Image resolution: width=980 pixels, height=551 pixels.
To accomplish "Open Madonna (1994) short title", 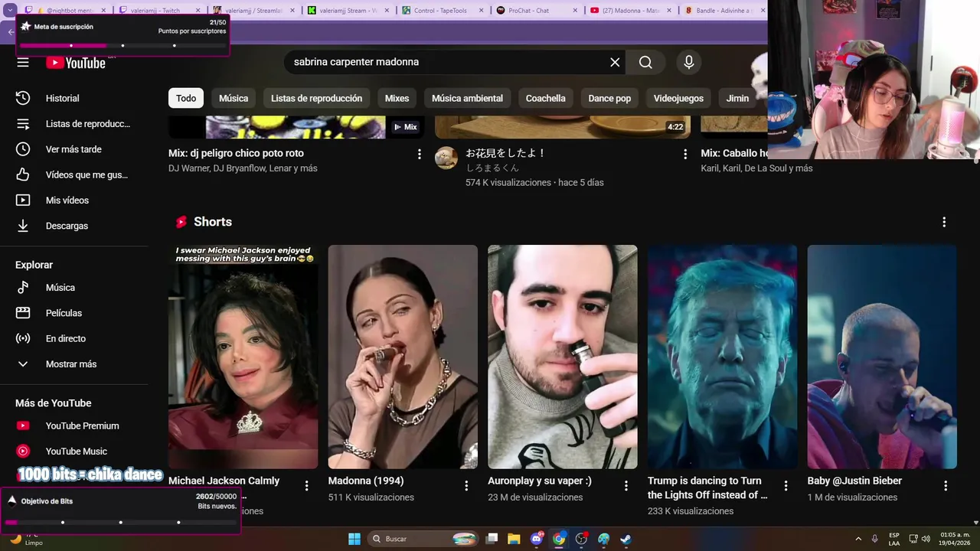I will coord(366,481).
